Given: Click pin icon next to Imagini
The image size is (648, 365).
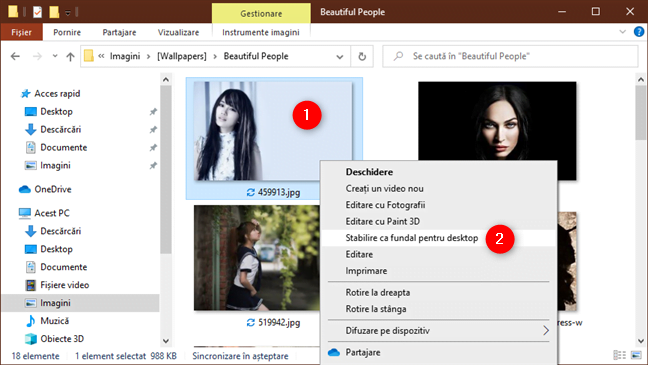Looking at the screenshot, I should [153, 165].
